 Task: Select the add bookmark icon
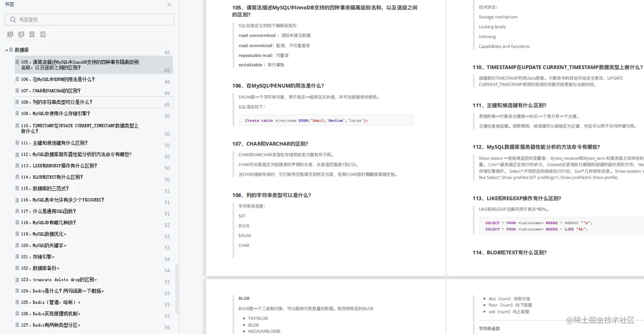point(32,34)
